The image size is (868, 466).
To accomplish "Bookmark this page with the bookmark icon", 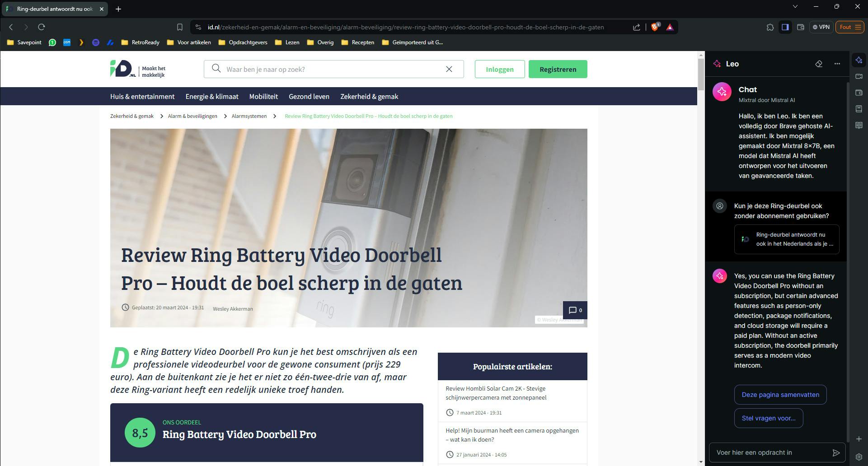I will (x=180, y=27).
